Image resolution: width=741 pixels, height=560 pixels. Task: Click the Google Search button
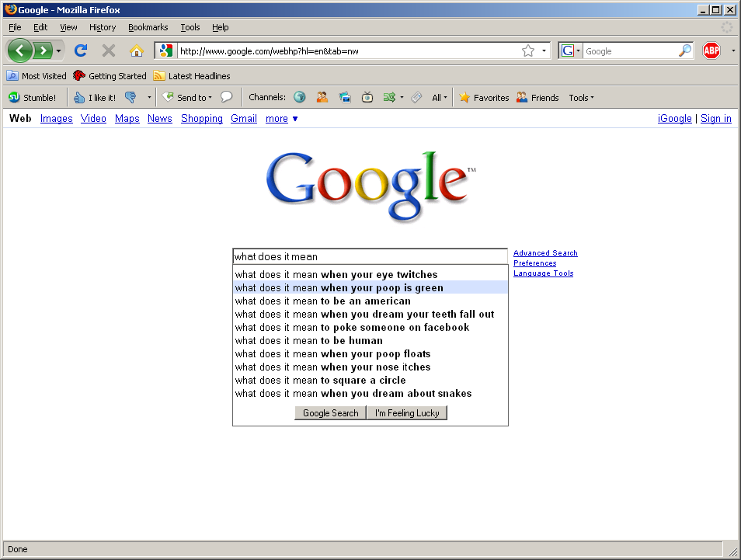(x=330, y=413)
